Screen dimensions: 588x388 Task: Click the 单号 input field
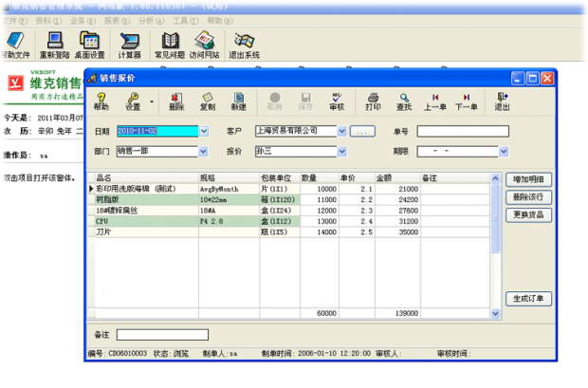tap(463, 131)
